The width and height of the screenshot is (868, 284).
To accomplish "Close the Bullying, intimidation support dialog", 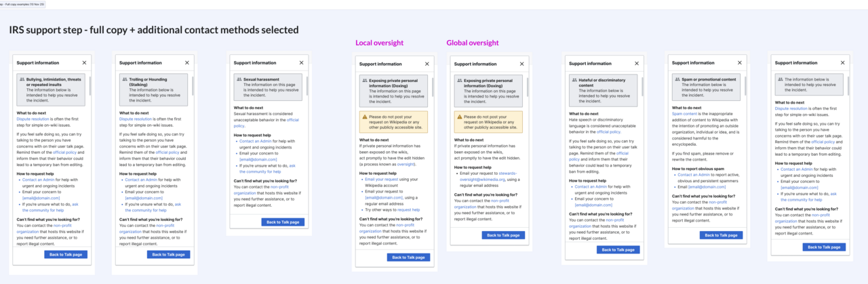I will (x=85, y=62).
